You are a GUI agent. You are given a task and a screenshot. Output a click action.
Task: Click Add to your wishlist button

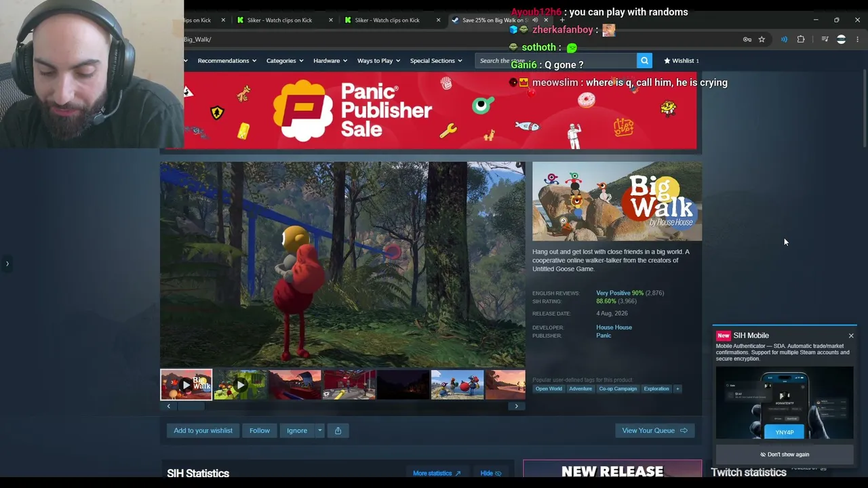(203, 430)
